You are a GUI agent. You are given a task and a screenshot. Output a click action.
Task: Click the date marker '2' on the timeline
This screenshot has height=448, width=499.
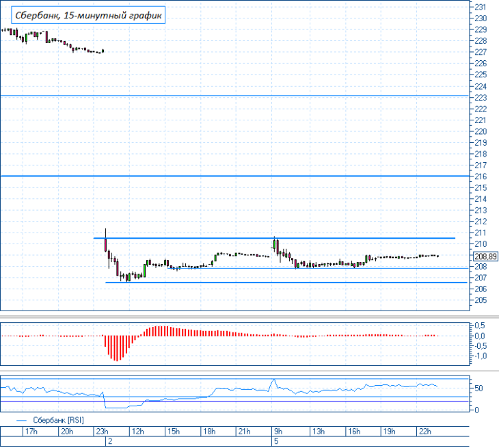tap(110, 441)
